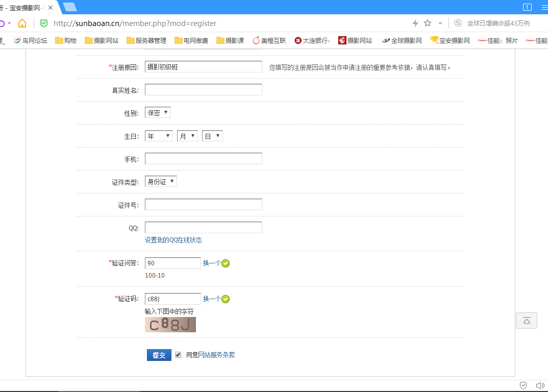This screenshot has width=548, height=392.
Task: Click the 摄影网站 folder icon
Action: [x=88, y=40]
